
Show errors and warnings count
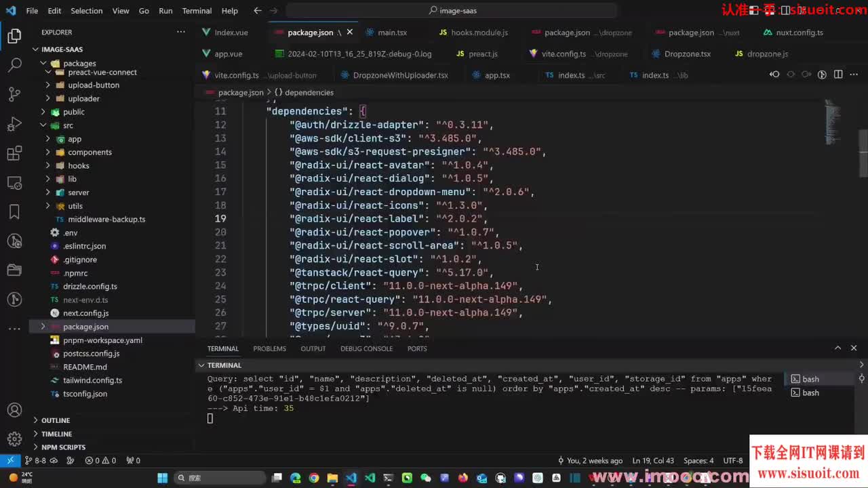[100, 460]
